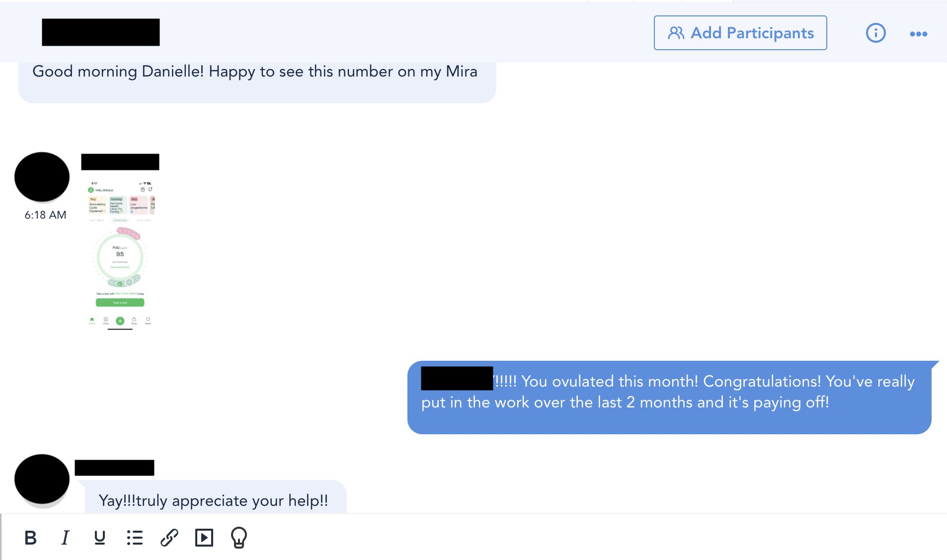Viewport: 947px width, 560px height.
Task: Click the sender name above the Yay message
Action: (114, 468)
